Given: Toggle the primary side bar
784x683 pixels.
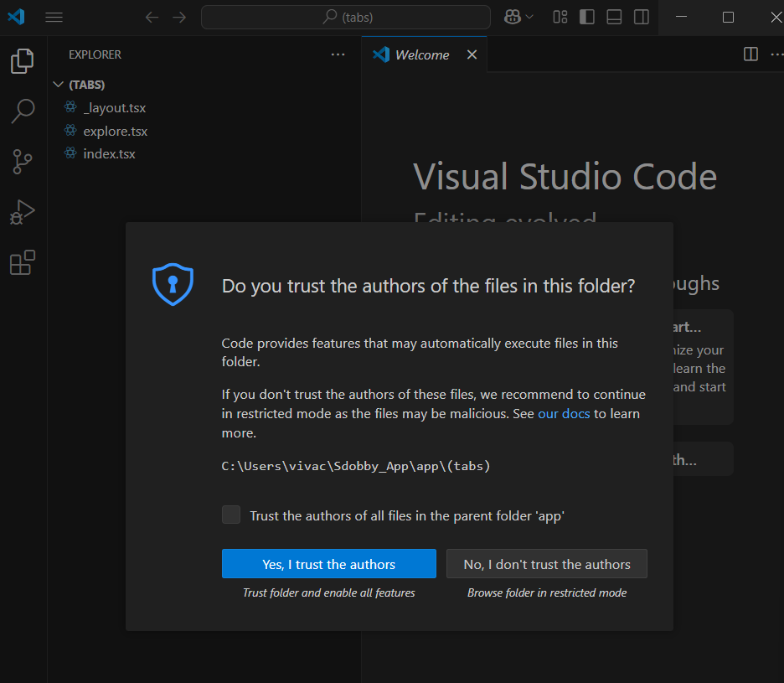Looking at the screenshot, I should [x=587, y=17].
